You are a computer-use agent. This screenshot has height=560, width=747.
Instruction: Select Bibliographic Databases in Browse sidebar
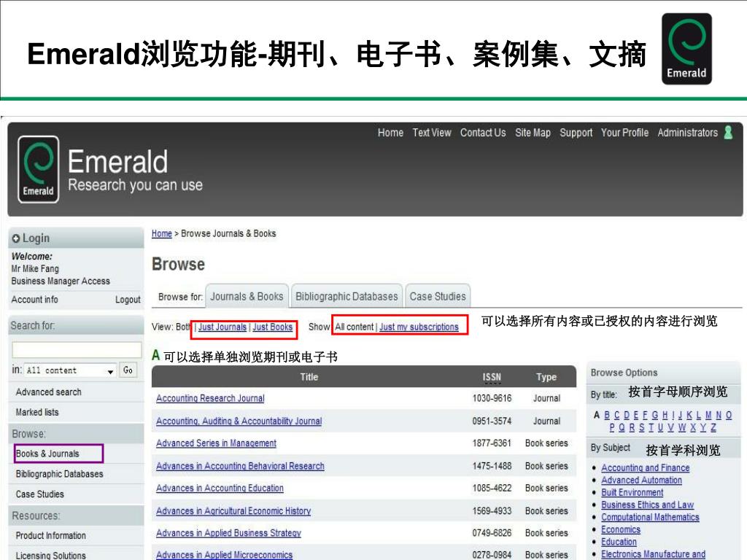pyautogui.click(x=60, y=474)
